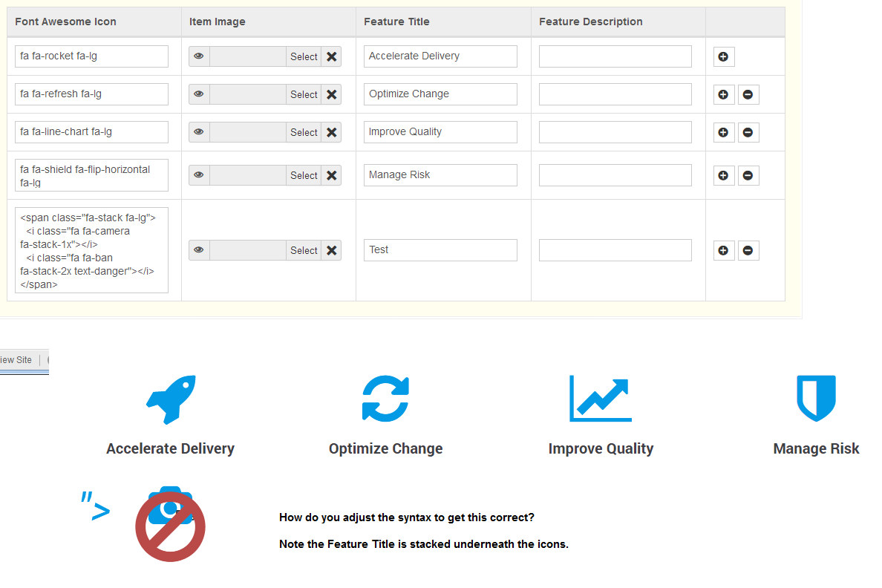Open the View Site link
Image resolution: width=882 pixels, height=588 pixels.
tap(16, 360)
